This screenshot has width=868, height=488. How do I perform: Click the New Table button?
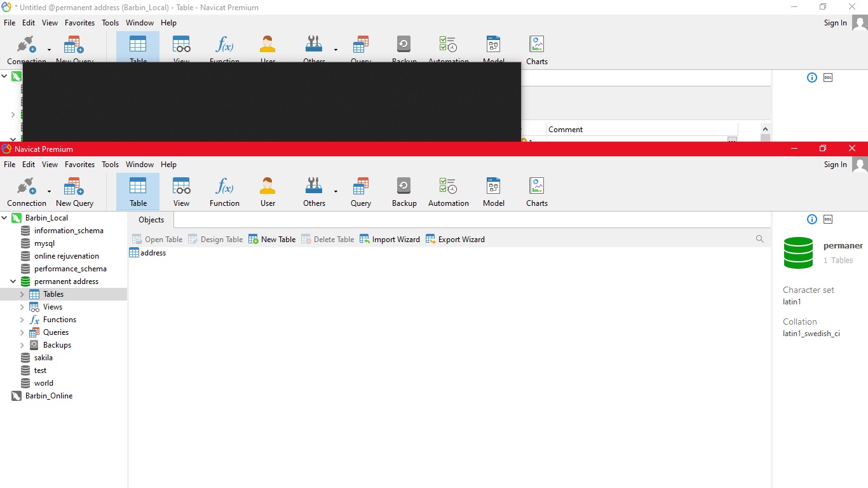[x=272, y=240]
